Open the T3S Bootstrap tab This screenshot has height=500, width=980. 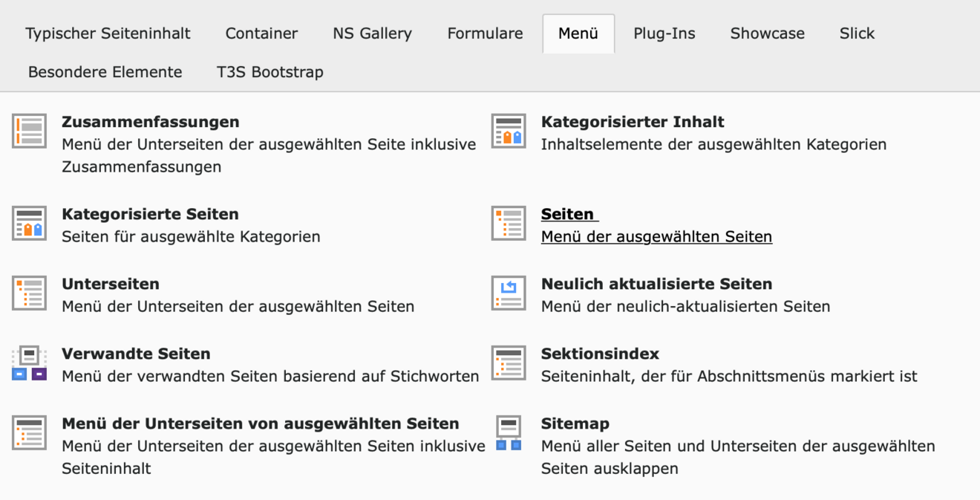pyautogui.click(x=269, y=72)
